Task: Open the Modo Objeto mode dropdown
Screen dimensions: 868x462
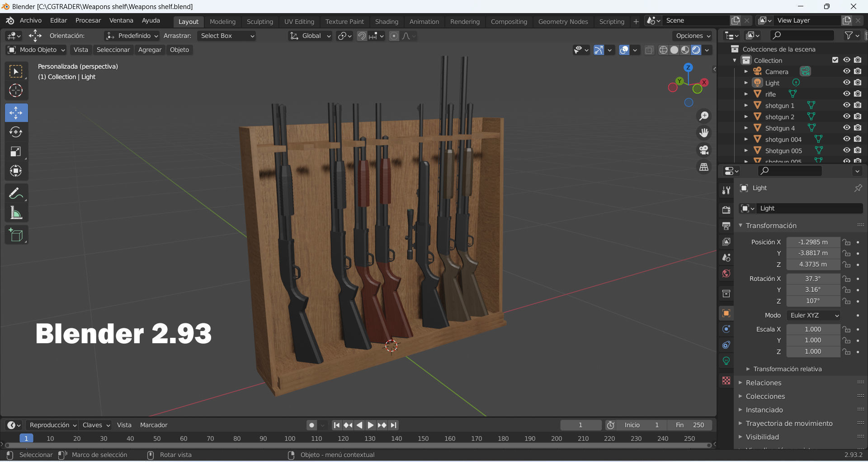Action: pos(37,50)
